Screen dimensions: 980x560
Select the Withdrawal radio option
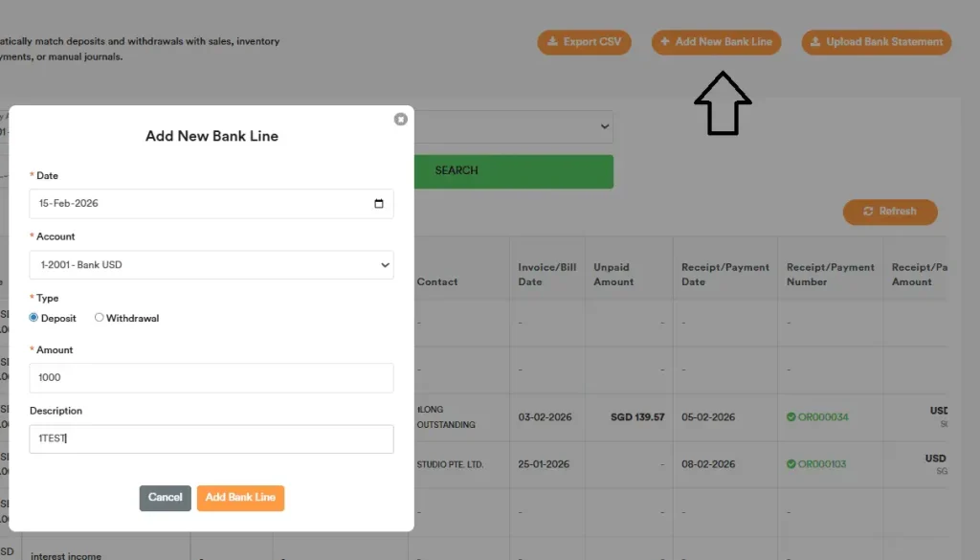pos(100,318)
